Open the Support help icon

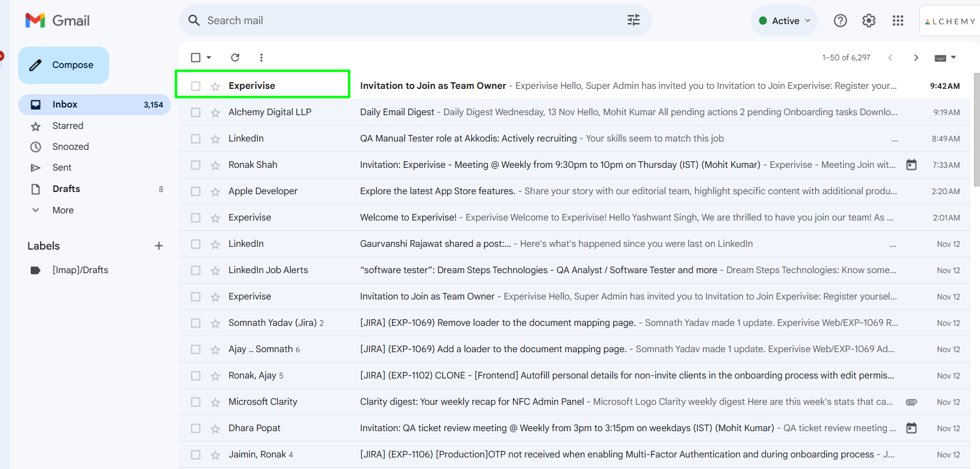coord(840,21)
